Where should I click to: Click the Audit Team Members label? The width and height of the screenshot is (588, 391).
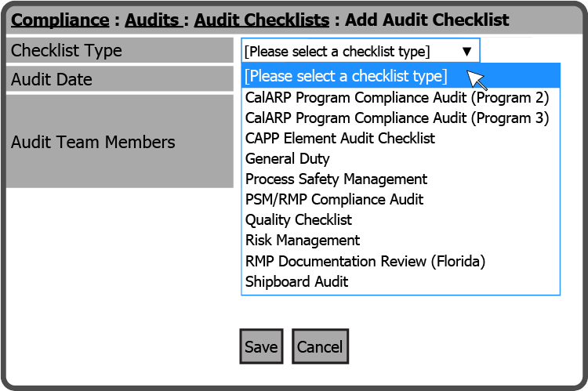[93, 143]
